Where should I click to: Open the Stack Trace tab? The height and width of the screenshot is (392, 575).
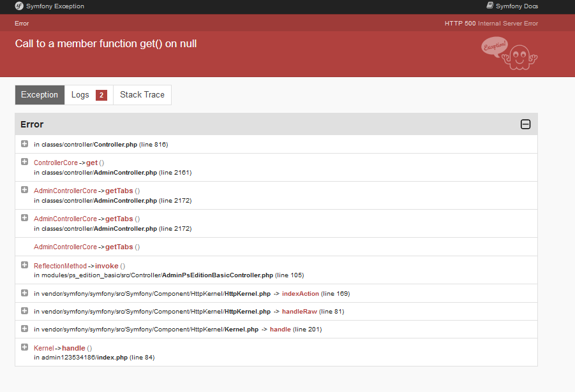coord(142,95)
